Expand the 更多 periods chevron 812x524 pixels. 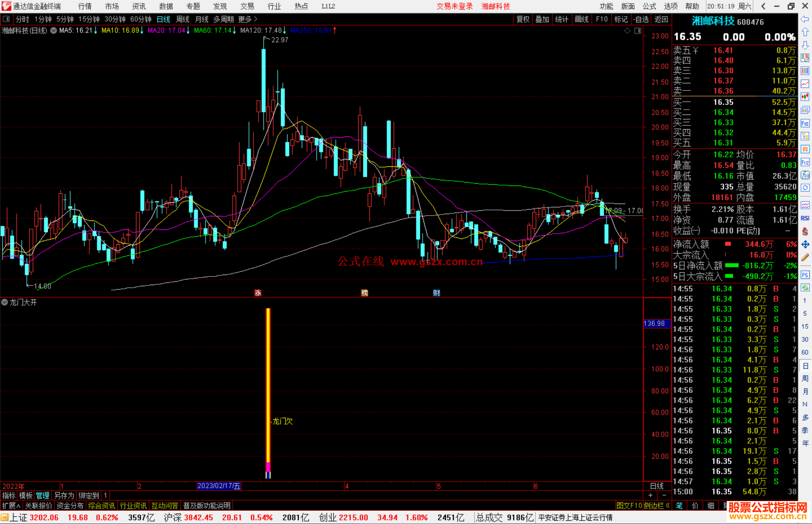click(256, 19)
